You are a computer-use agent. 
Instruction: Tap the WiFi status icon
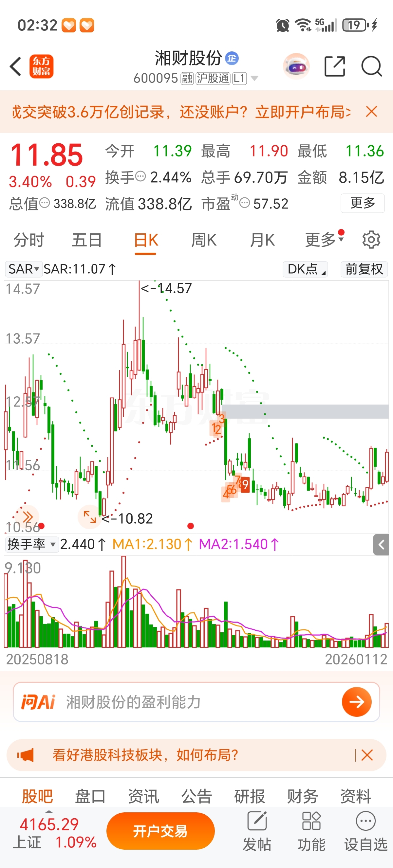pos(303,25)
